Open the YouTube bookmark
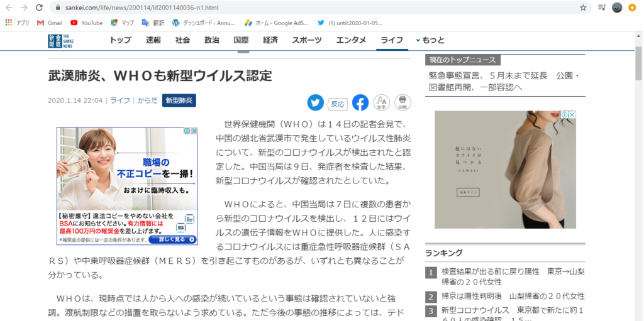 [x=86, y=23]
